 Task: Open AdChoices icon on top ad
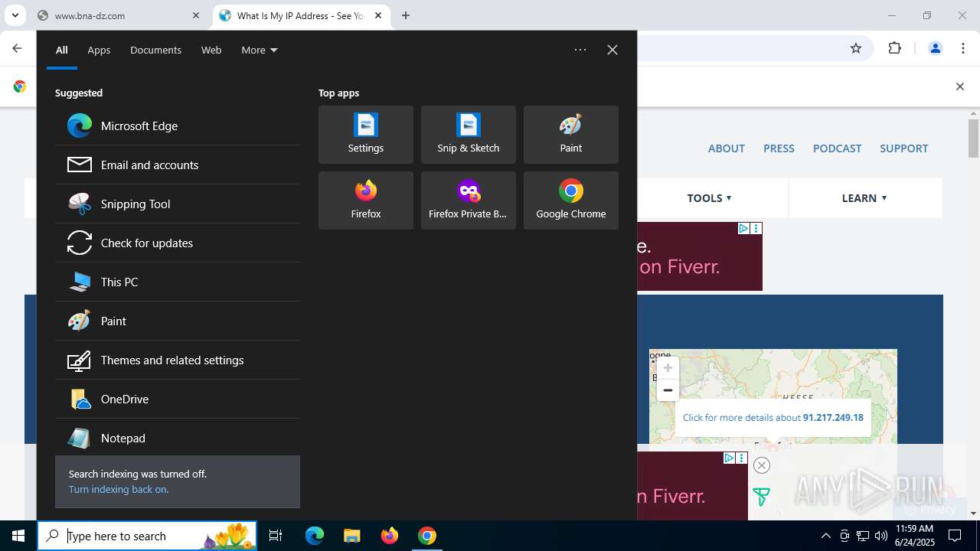pyautogui.click(x=743, y=228)
